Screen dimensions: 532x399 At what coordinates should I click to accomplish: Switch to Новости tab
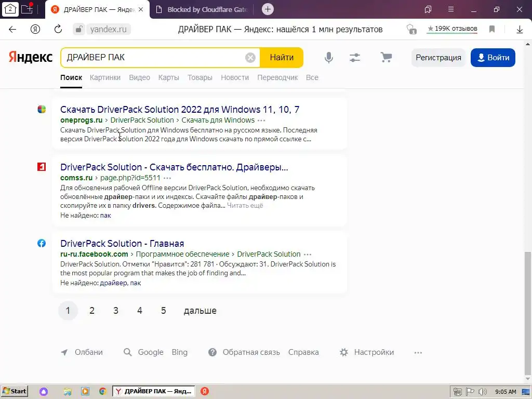point(235,78)
